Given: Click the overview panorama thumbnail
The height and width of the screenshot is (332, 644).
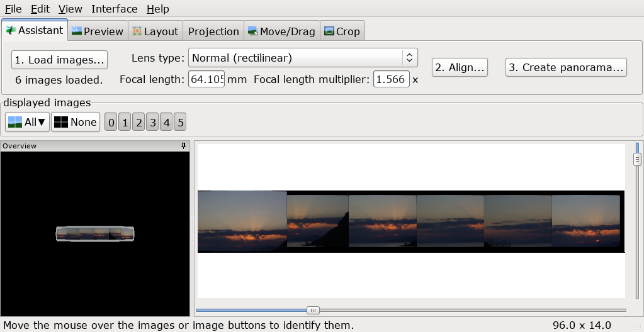Looking at the screenshot, I should pyautogui.click(x=95, y=234).
